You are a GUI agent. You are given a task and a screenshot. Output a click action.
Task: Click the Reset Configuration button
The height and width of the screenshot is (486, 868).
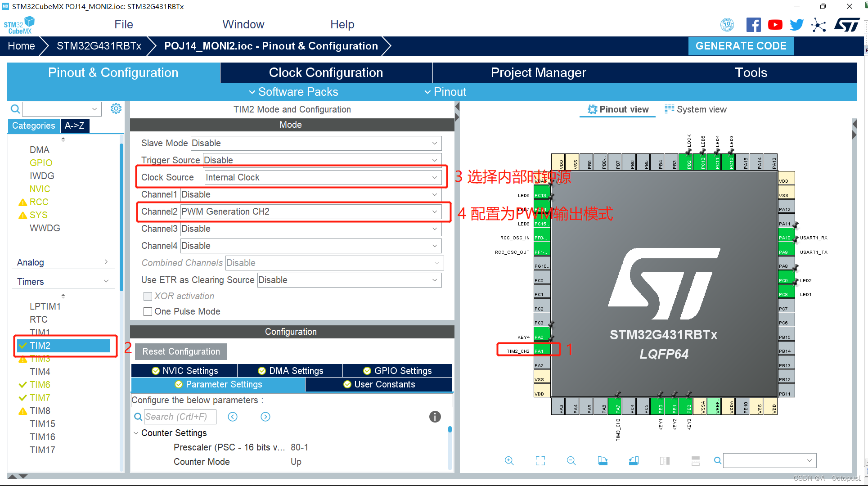[180, 351]
